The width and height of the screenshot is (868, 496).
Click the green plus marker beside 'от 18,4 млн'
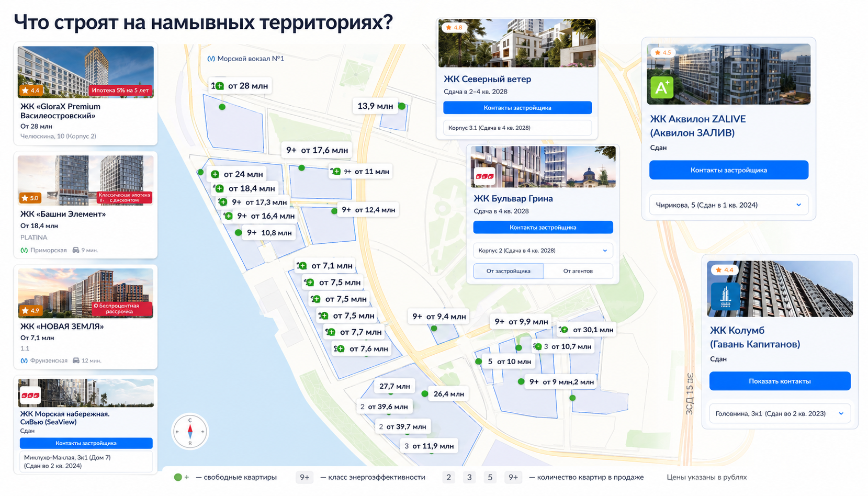click(219, 188)
